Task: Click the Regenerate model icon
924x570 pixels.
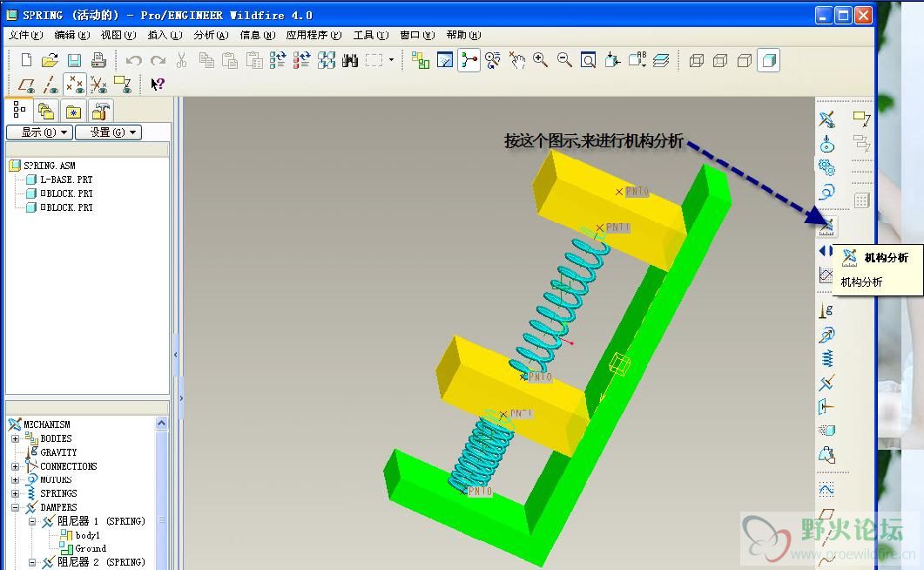Action: point(278,60)
